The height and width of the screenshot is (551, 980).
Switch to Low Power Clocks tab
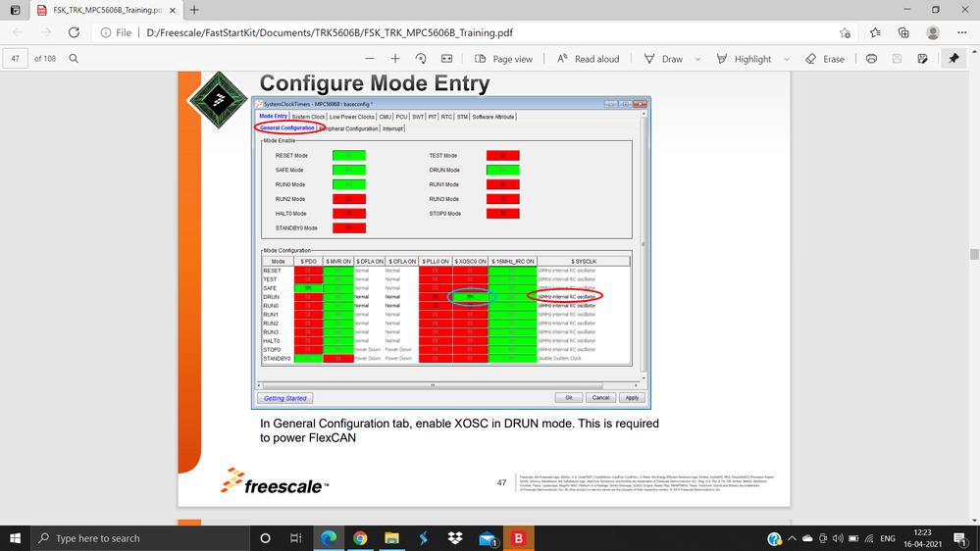pos(352,117)
